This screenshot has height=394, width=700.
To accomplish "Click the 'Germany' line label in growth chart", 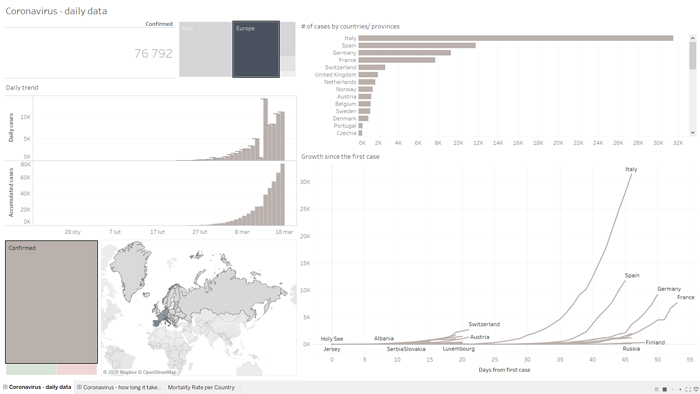I will [x=669, y=289].
